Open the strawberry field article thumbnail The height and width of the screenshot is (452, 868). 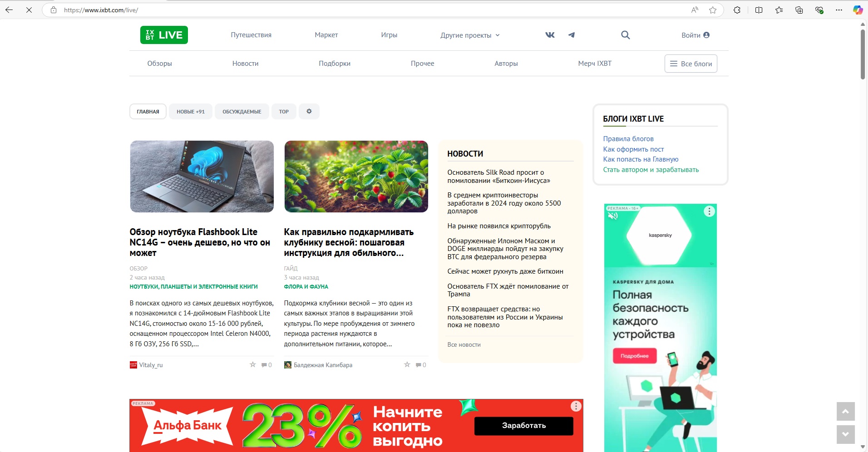(x=356, y=177)
